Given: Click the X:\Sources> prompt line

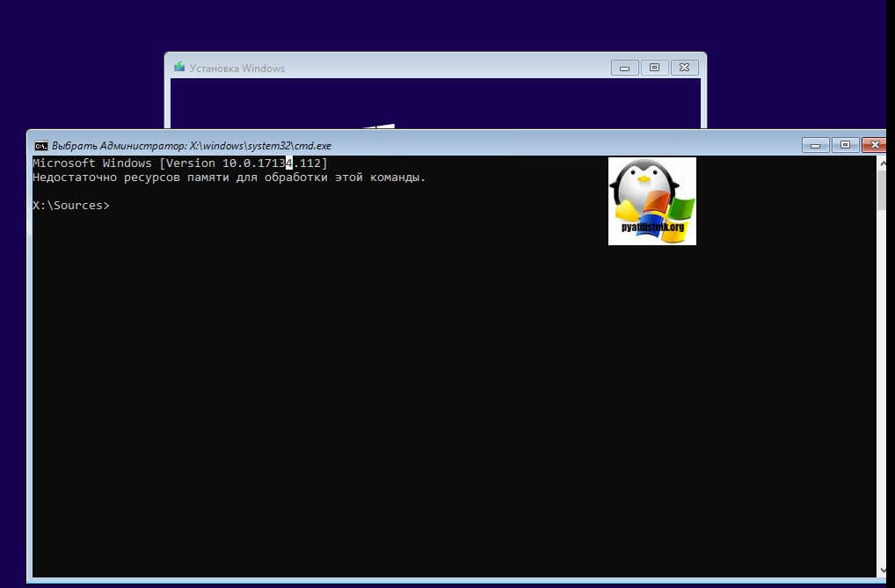Looking at the screenshot, I should click(71, 206).
